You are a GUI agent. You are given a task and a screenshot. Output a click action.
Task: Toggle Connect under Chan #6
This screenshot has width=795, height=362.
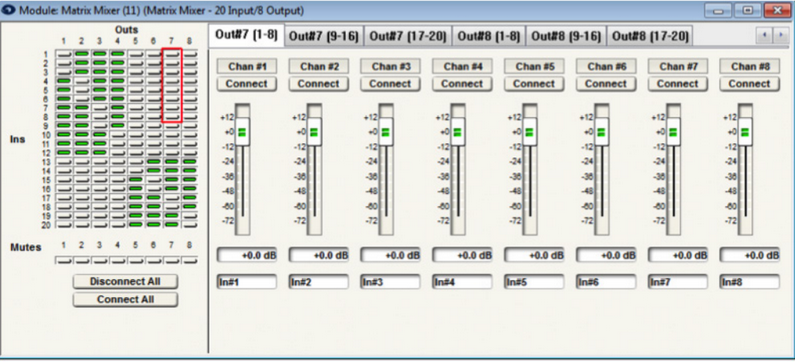(606, 84)
